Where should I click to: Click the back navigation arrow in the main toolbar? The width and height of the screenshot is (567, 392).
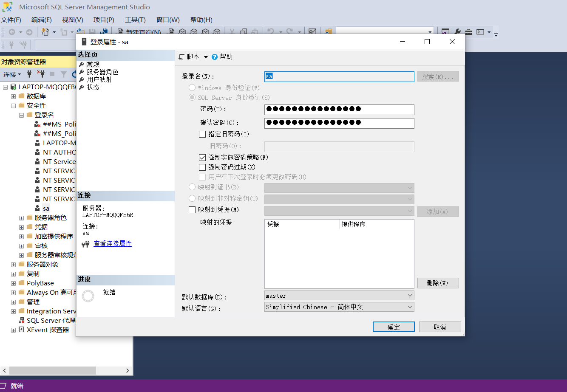12,32
